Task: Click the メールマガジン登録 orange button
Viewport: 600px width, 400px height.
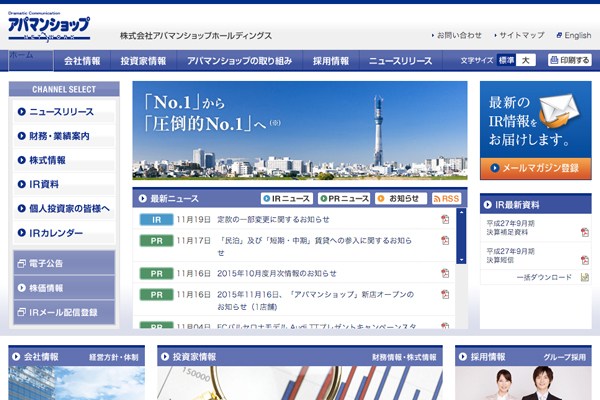Action: point(535,168)
